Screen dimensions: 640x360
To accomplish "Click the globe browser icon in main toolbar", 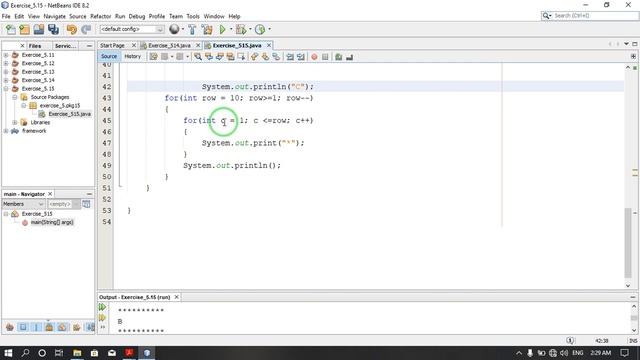I will pos(174,29).
